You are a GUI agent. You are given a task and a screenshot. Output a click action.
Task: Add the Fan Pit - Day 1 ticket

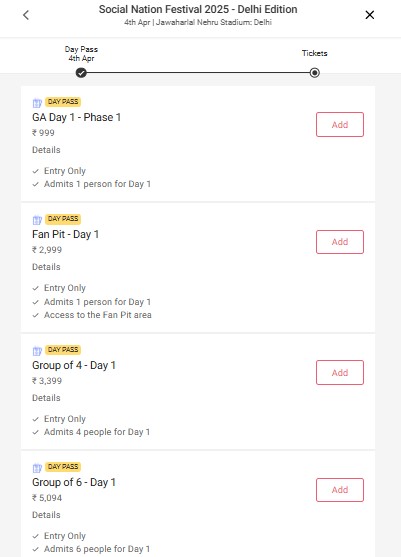(x=340, y=242)
